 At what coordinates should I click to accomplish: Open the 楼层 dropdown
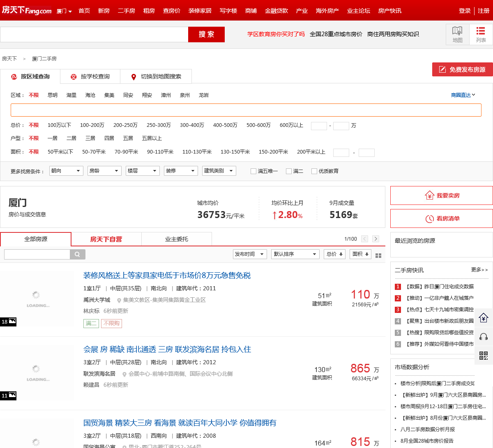(143, 171)
